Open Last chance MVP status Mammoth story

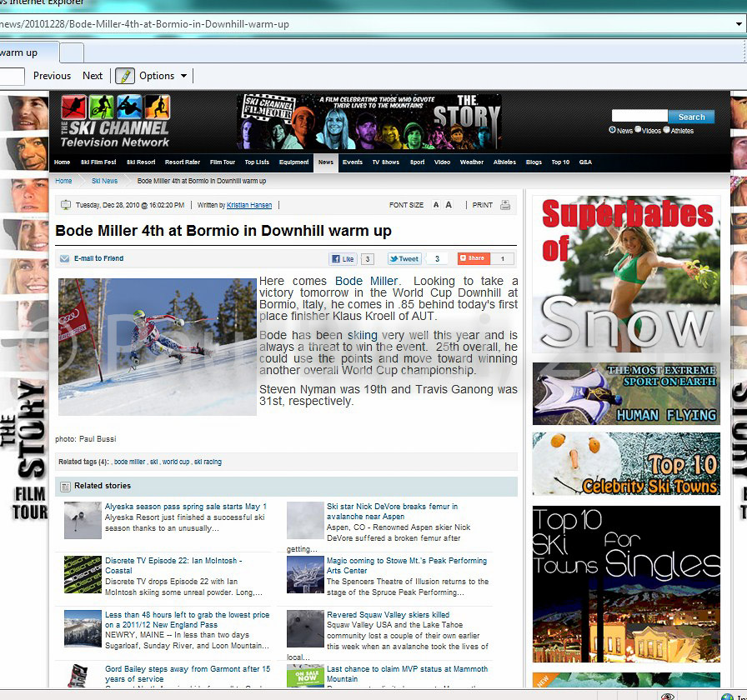coord(407,674)
